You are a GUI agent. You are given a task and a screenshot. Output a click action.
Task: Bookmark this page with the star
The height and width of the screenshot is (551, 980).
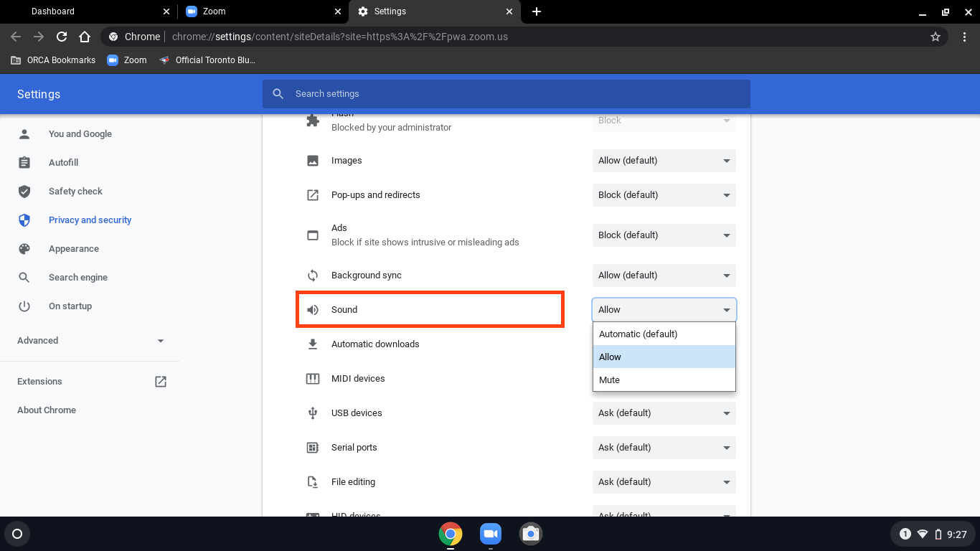(x=936, y=37)
